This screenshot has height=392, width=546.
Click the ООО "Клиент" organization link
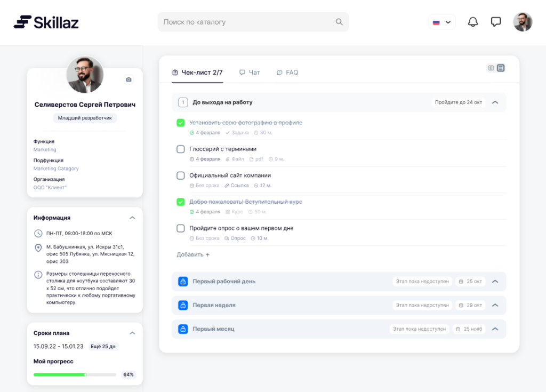click(50, 187)
